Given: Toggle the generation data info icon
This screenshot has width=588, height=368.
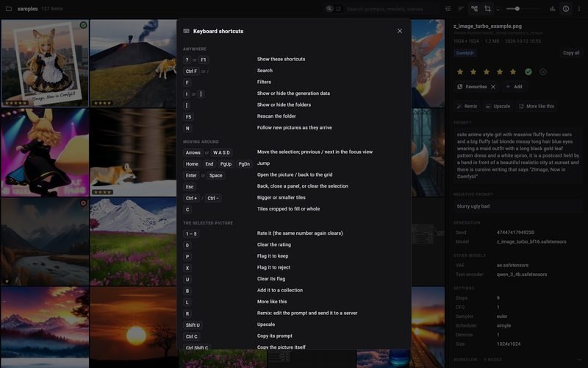Looking at the screenshot, I should [x=565, y=9].
